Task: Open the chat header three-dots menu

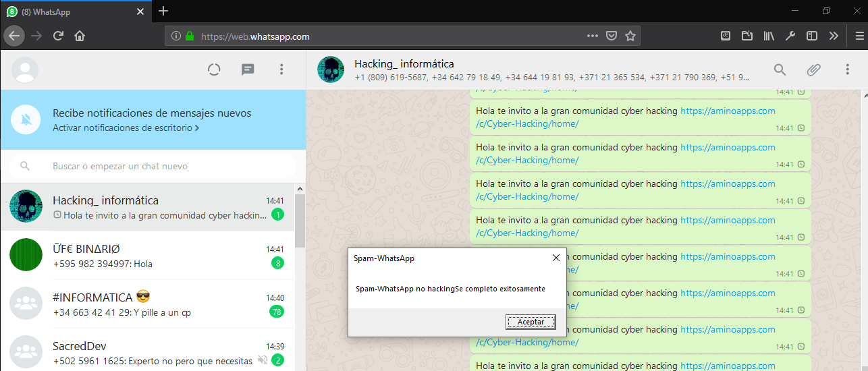Action: click(x=847, y=69)
